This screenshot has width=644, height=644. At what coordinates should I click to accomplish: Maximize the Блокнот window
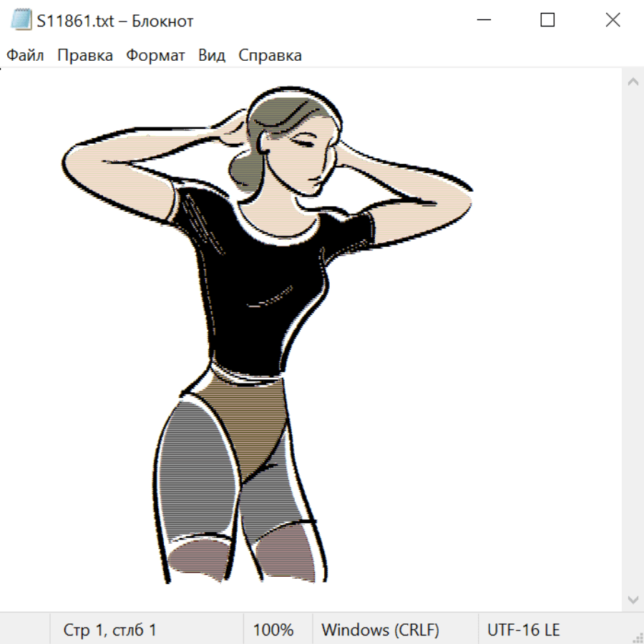[547, 21]
